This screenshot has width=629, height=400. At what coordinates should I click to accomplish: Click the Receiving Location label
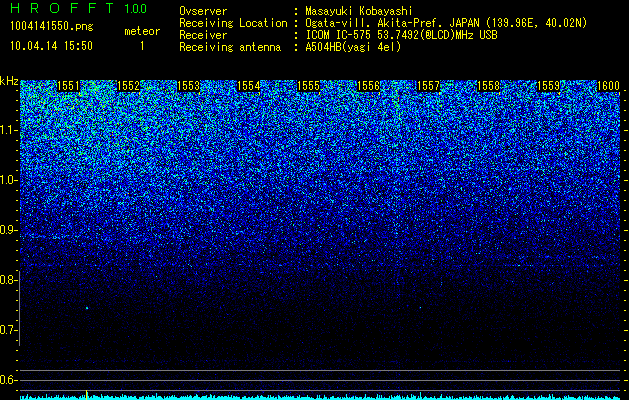point(233,23)
